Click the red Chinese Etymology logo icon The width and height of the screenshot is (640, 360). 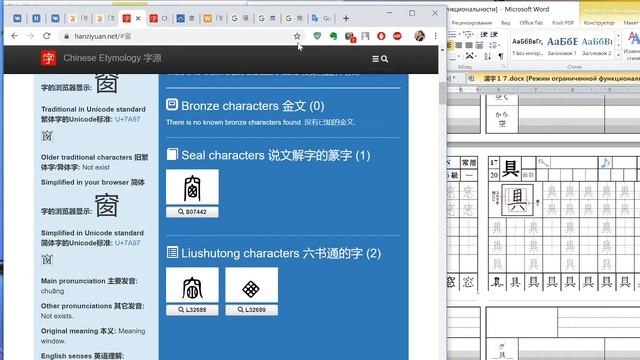[x=49, y=58]
